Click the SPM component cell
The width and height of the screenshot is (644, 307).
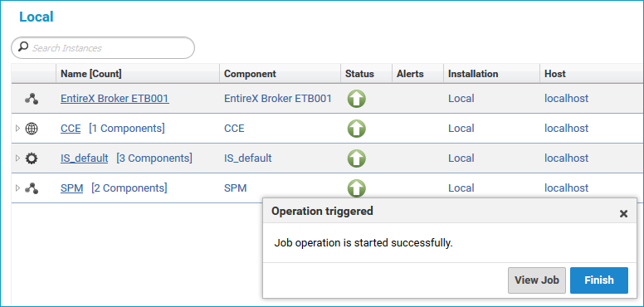point(236,188)
